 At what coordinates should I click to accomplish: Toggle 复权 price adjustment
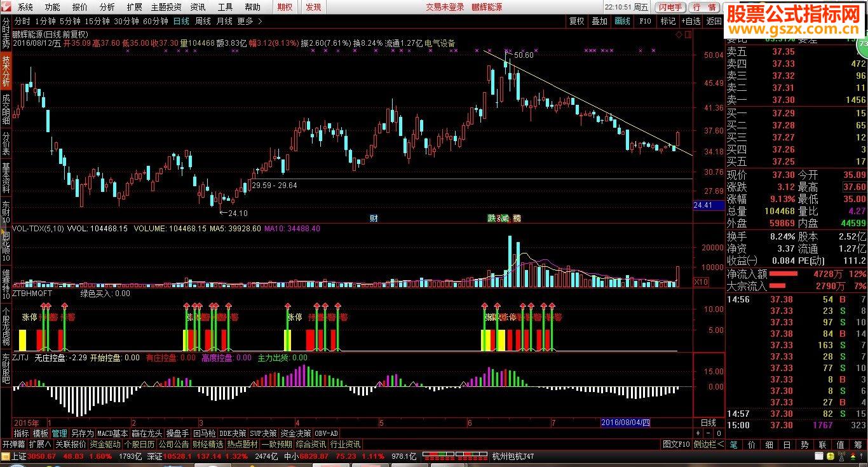click(576, 21)
